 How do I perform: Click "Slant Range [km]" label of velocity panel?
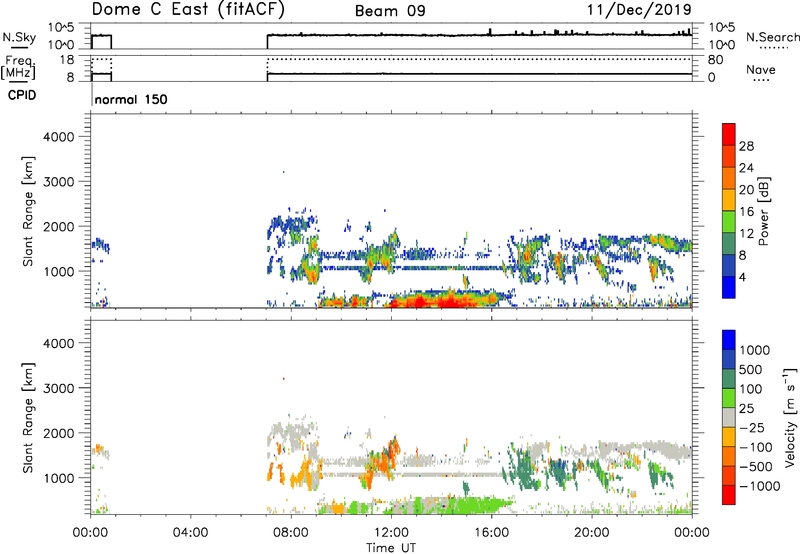[x=28, y=418]
